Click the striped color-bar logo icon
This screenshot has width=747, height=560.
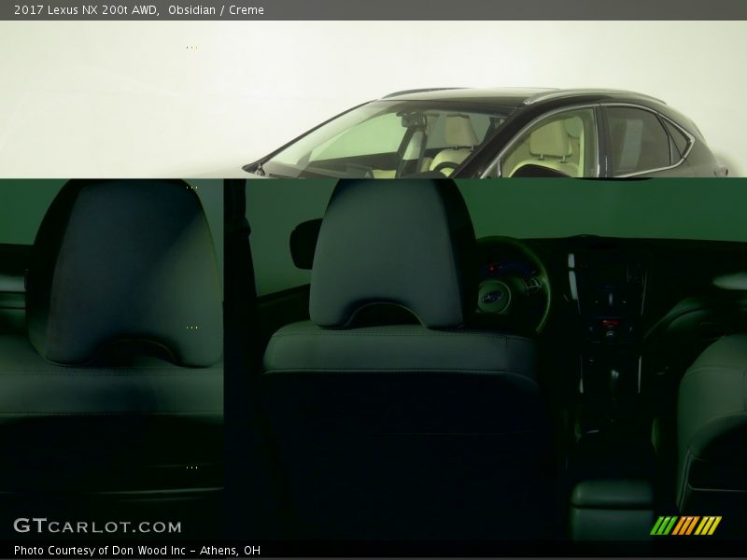(x=685, y=525)
